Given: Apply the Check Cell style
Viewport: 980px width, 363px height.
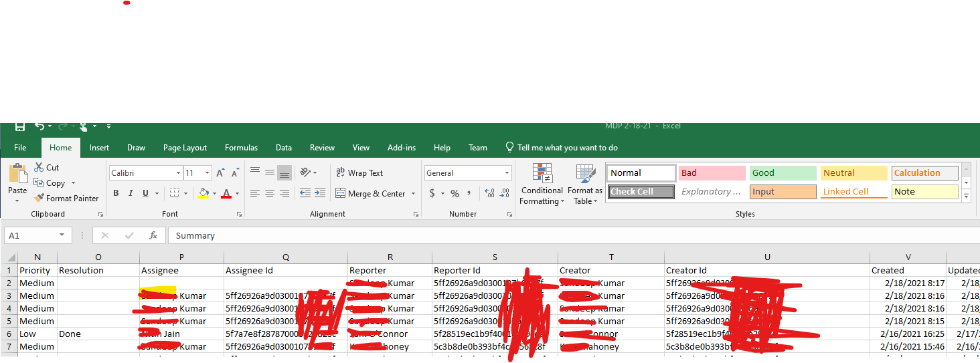Looking at the screenshot, I should [641, 192].
